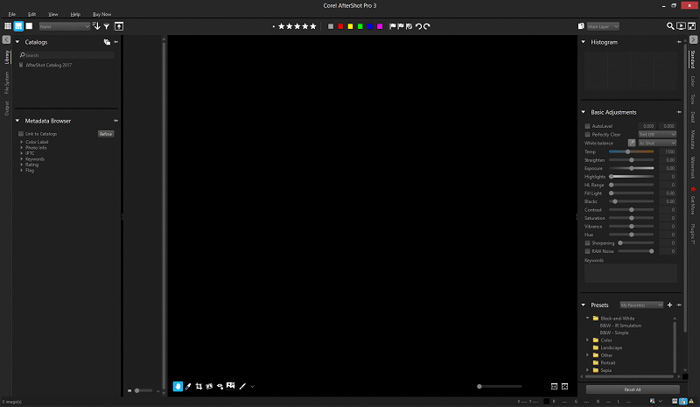The image size is (700, 407).
Task: Toggle the Perfectly Clear checkbox
Action: pos(587,134)
